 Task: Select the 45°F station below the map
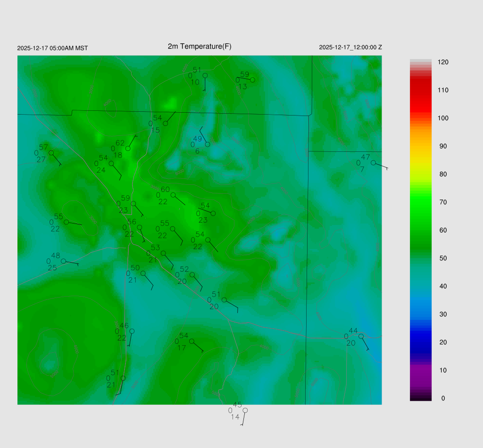245,410
